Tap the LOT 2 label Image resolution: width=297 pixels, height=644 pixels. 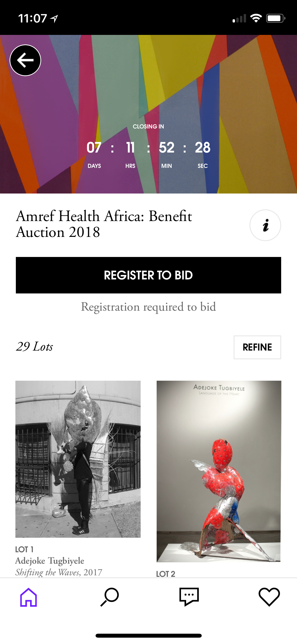point(166,574)
